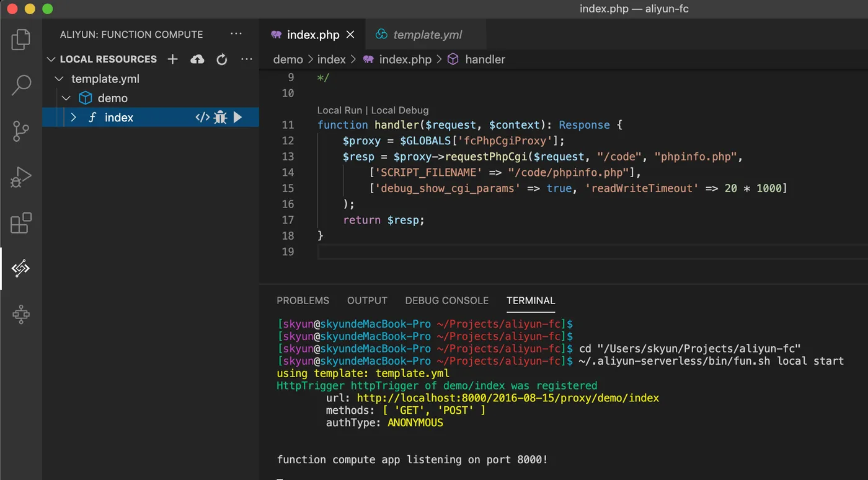
Task: Click 'using template: template.yml' terminal line
Action: (363, 373)
